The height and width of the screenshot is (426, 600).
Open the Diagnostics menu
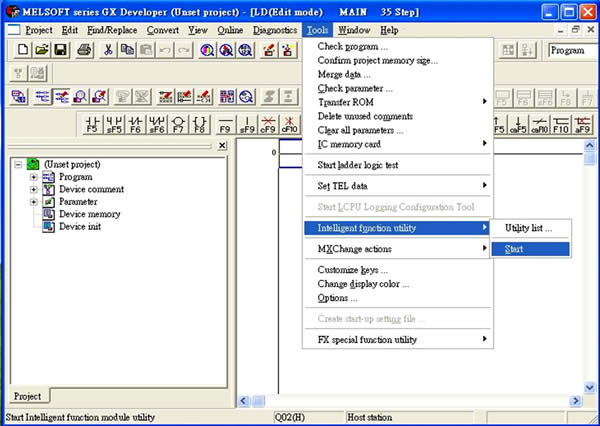click(274, 30)
